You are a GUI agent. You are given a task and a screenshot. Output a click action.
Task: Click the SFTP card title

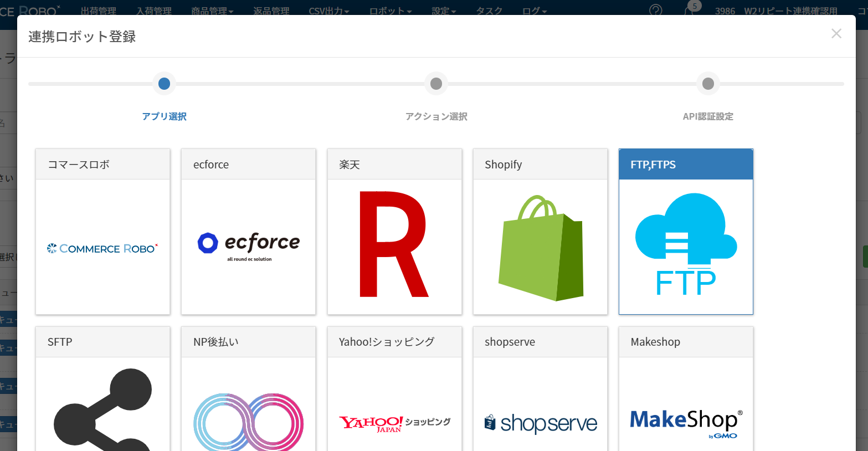click(60, 342)
